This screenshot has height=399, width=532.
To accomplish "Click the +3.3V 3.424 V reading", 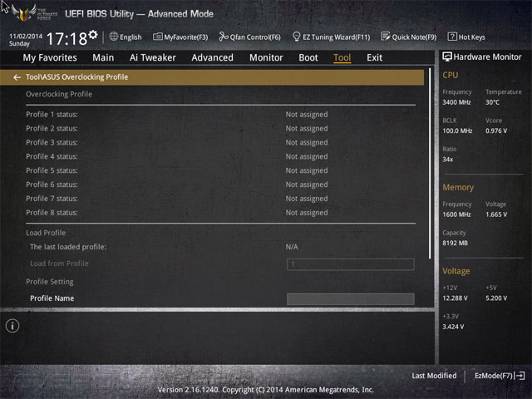I will point(453,327).
